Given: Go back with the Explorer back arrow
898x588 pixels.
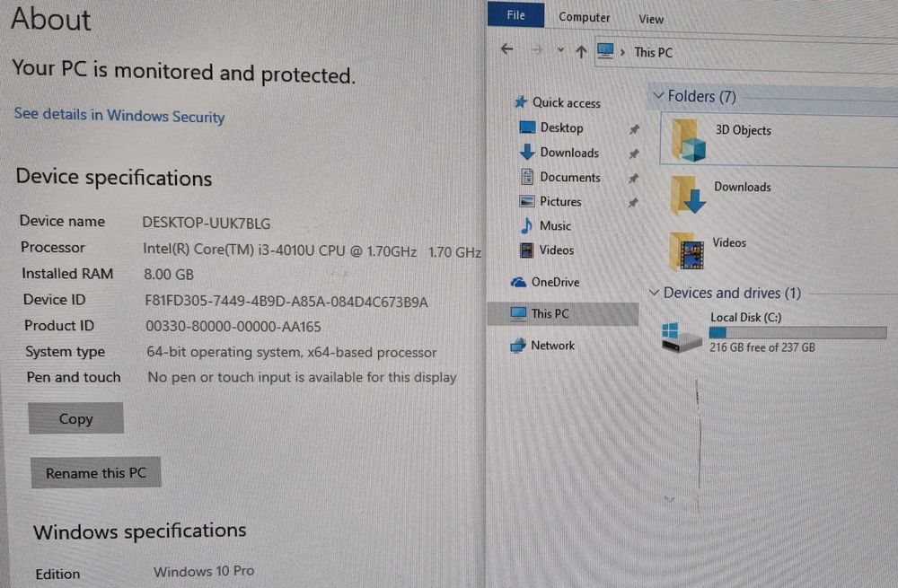Looking at the screenshot, I should (x=506, y=49).
